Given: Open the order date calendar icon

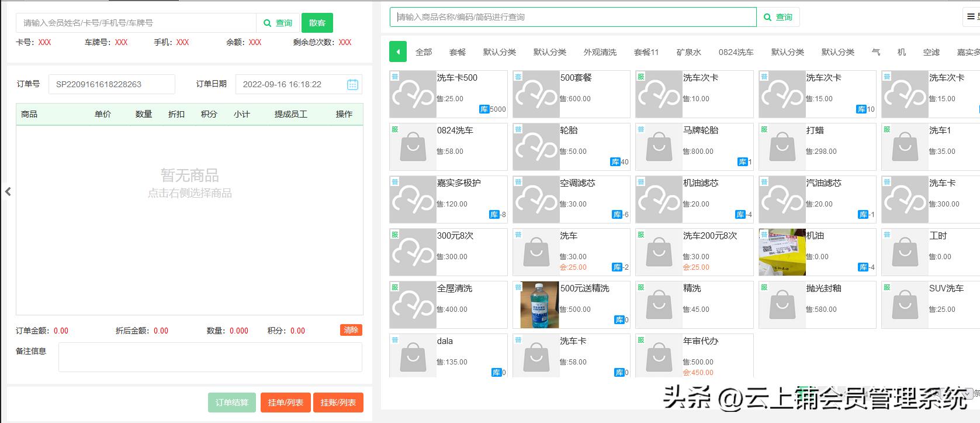Looking at the screenshot, I should click(x=352, y=84).
